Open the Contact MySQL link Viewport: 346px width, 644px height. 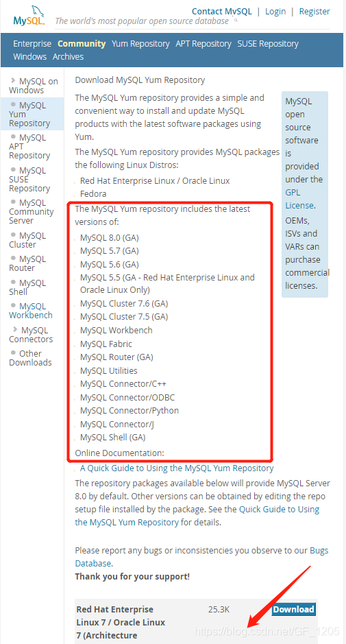click(221, 12)
